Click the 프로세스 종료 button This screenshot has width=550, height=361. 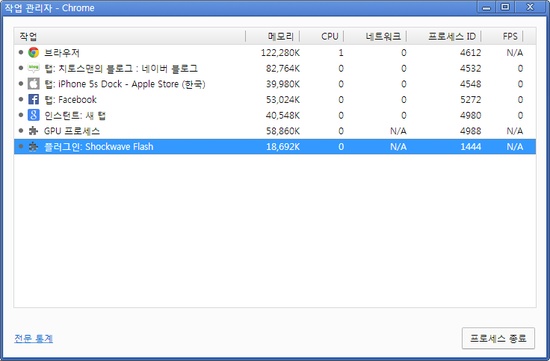498,338
